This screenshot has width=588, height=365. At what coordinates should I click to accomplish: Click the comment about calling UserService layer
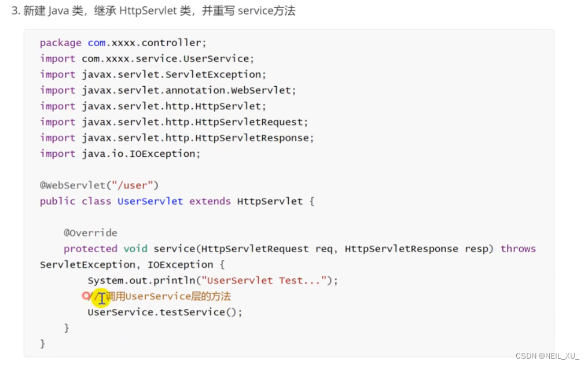point(159,296)
